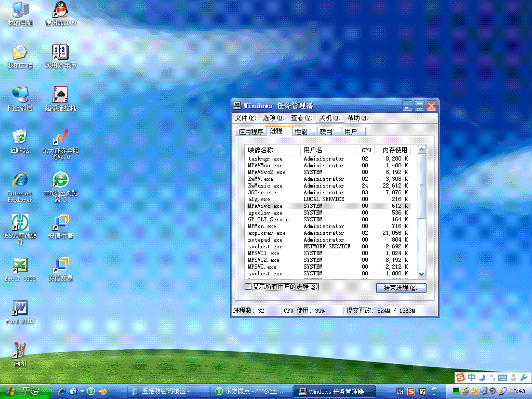Open the 文件(F) menu
Screen dimensions: 532x399
click(245, 118)
